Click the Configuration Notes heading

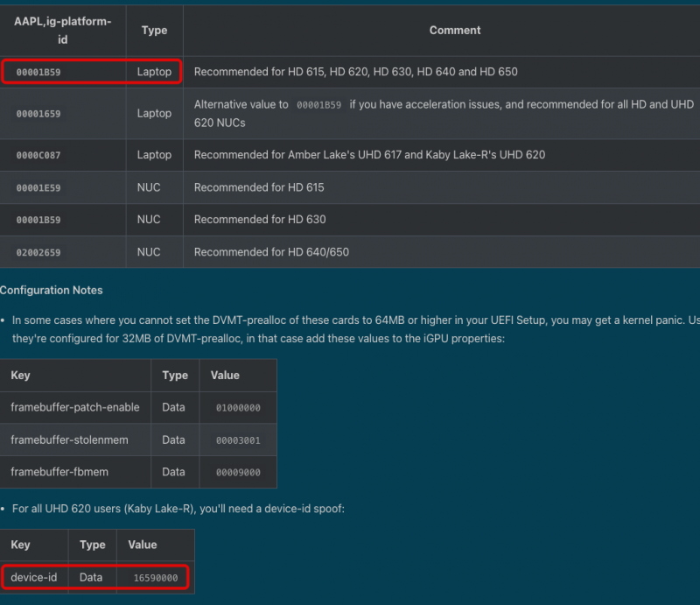[x=52, y=291]
